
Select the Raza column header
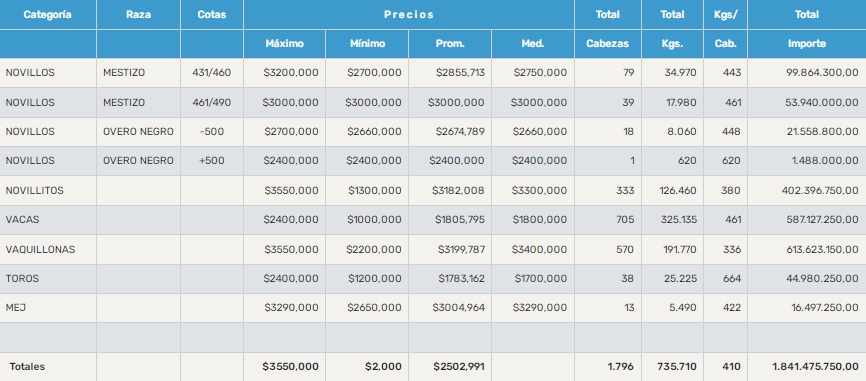(138, 15)
